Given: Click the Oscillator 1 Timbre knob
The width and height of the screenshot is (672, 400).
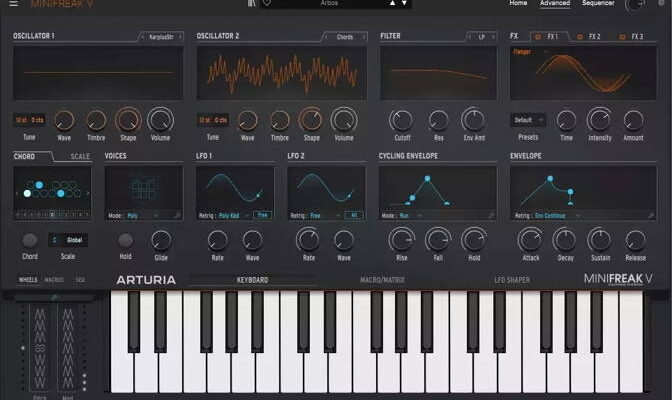Looking at the screenshot, I should [96, 120].
